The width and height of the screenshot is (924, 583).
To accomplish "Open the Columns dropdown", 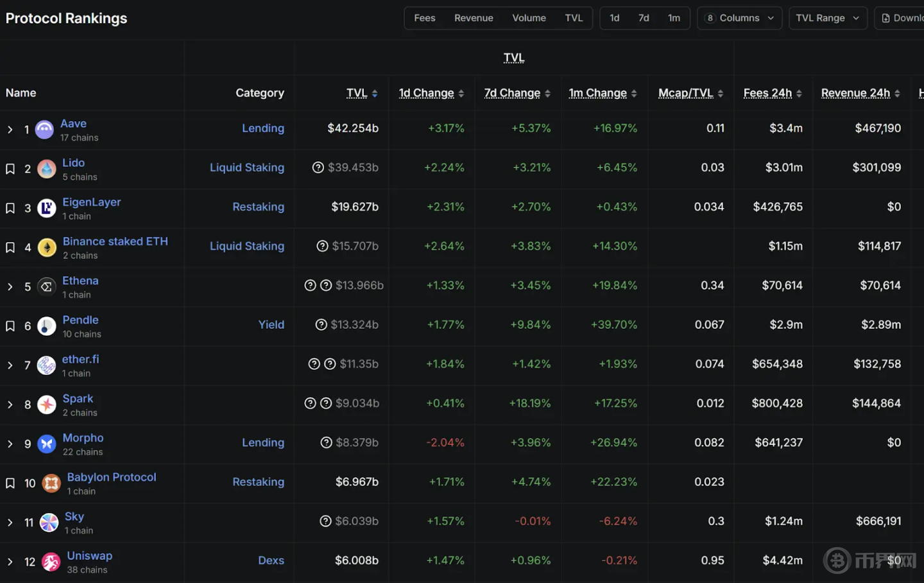I will pyautogui.click(x=739, y=18).
